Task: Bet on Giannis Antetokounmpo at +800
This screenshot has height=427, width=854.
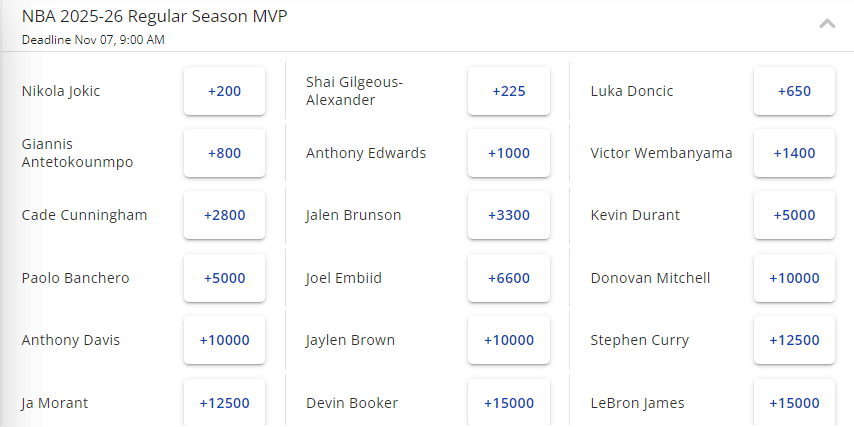Action: pyautogui.click(x=224, y=153)
